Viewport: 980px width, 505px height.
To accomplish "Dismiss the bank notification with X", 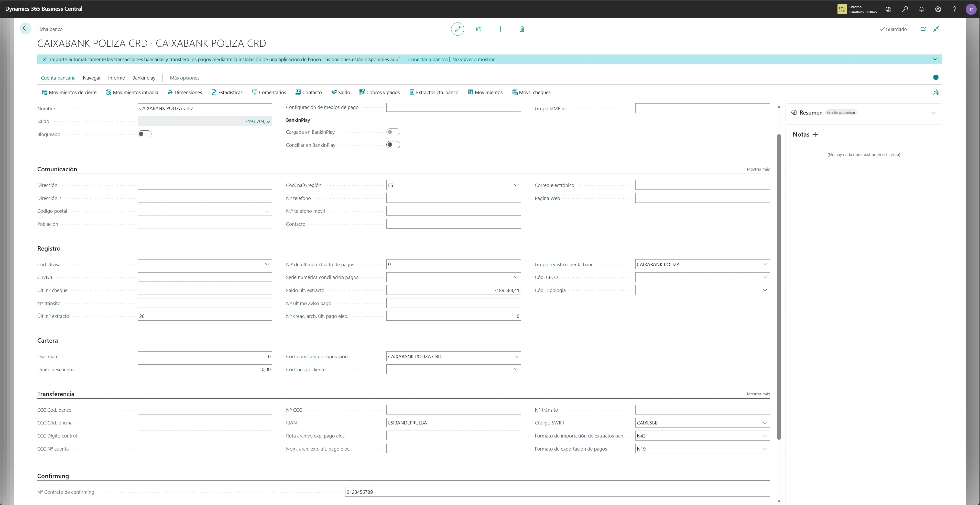I will [x=45, y=59].
